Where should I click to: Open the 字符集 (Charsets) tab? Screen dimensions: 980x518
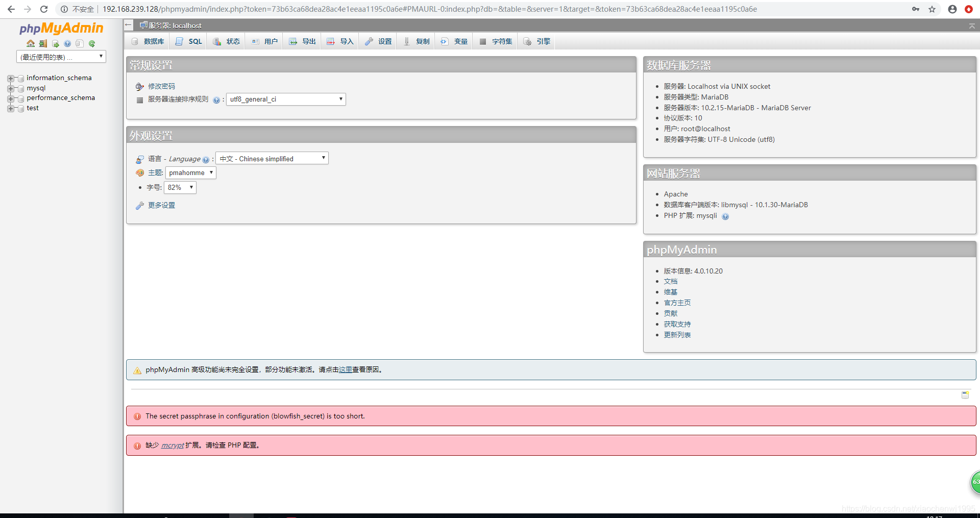click(x=496, y=41)
